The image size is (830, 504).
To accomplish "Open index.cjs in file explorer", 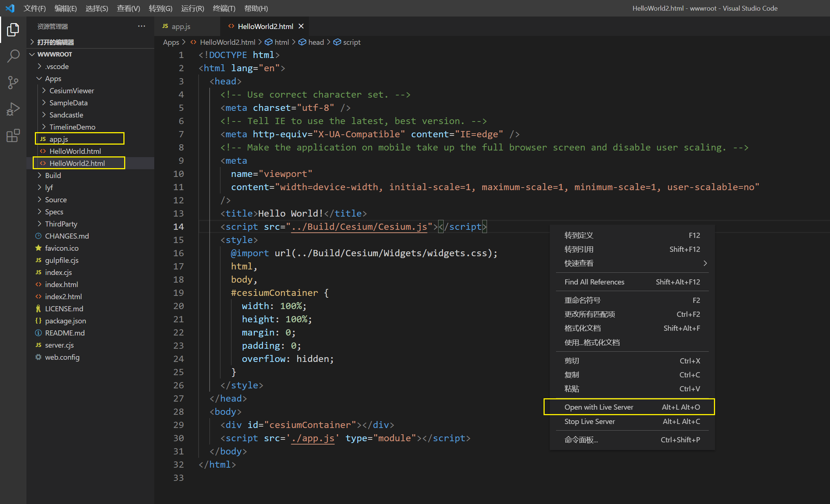I will pyautogui.click(x=90, y=272).
